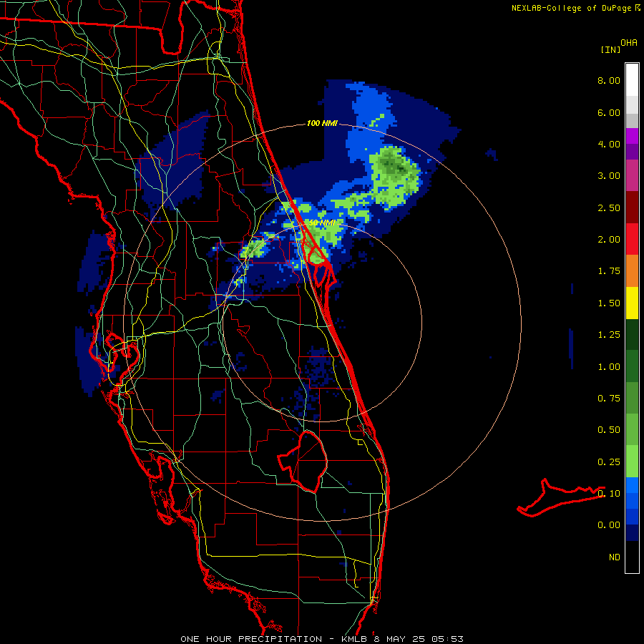Screen dimensions: 644x644
Task: Click the 0.25 legend value
Action: 609,462
